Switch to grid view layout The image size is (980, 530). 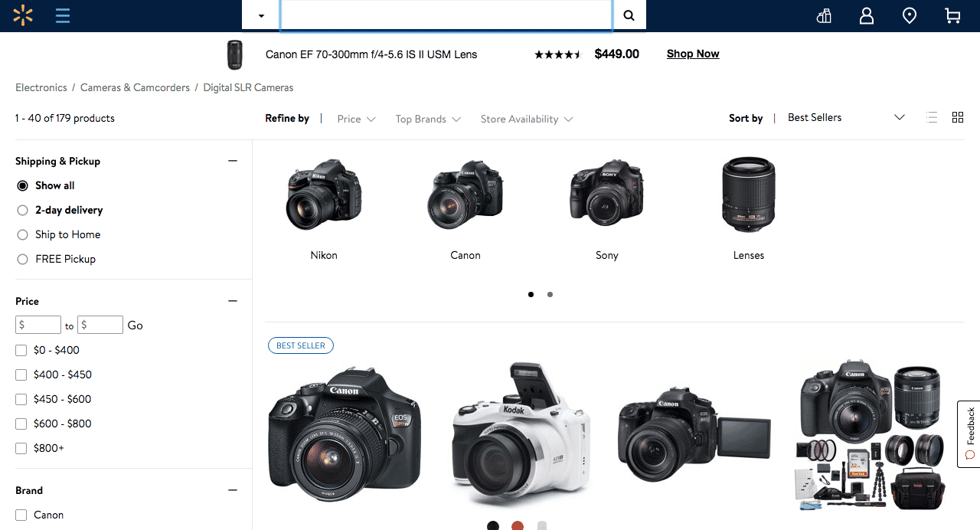pyautogui.click(x=958, y=117)
